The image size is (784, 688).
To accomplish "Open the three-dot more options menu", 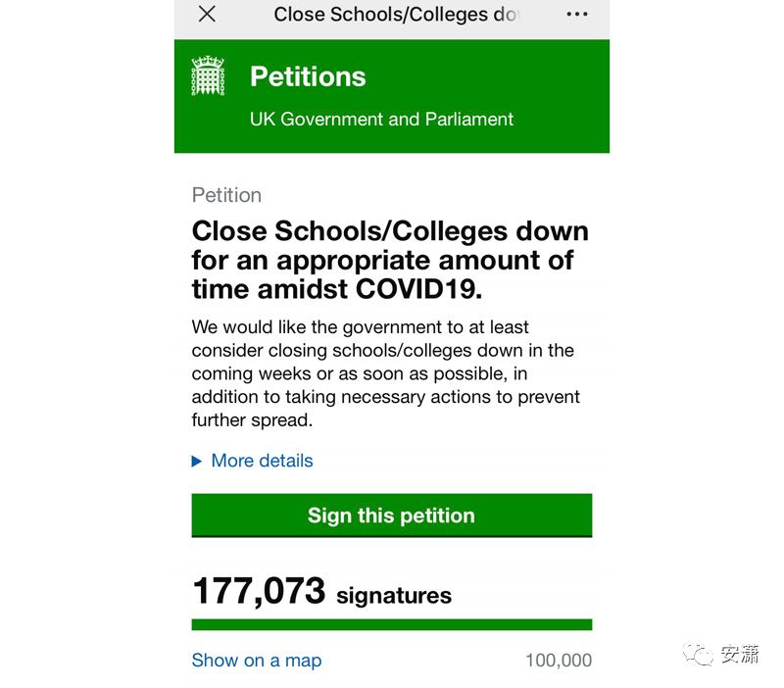I will 577,15.
